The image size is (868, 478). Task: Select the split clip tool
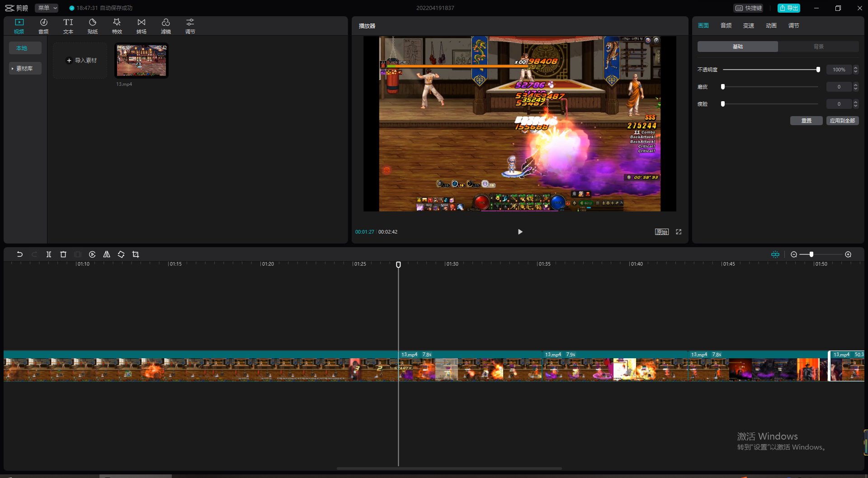click(48, 254)
